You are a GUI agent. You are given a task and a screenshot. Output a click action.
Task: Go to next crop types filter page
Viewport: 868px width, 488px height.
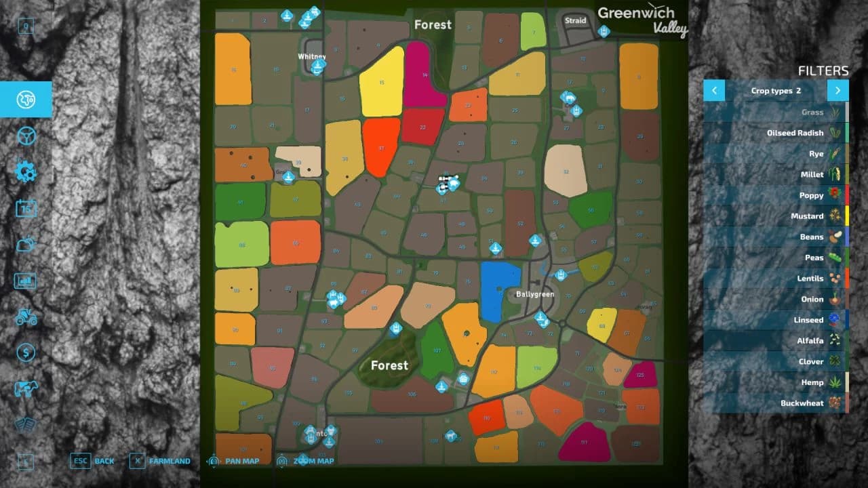click(837, 90)
